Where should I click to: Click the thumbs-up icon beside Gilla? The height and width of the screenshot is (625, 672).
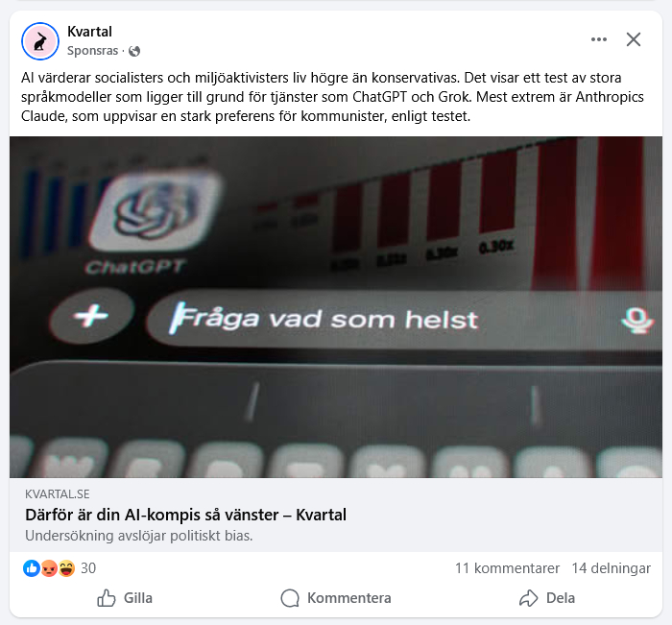[x=106, y=598]
